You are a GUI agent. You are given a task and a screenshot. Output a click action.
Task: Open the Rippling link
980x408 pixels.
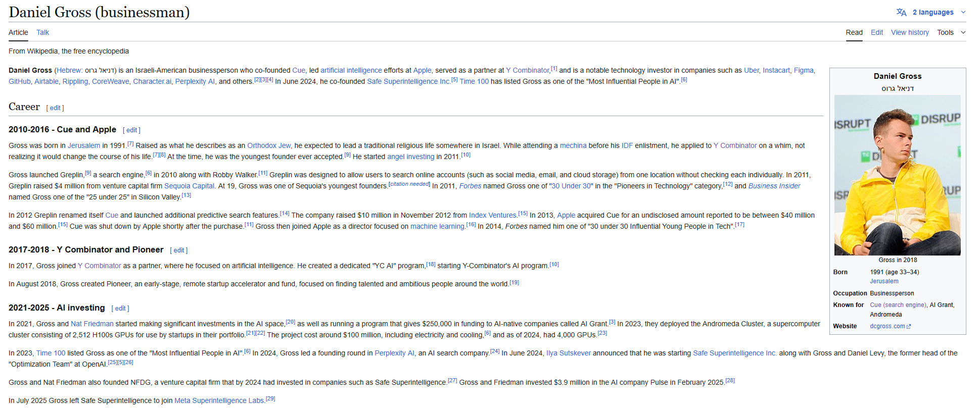[x=75, y=81]
